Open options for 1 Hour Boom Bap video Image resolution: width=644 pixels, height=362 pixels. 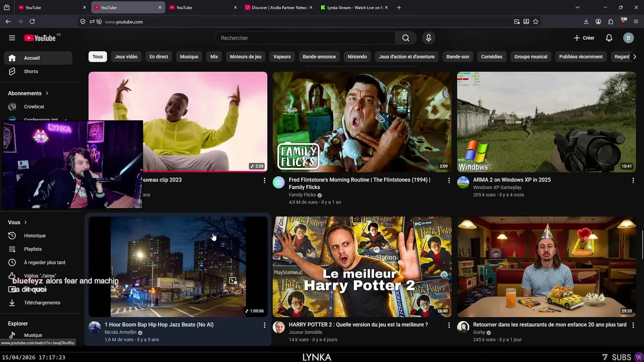pyautogui.click(x=265, y=325)
